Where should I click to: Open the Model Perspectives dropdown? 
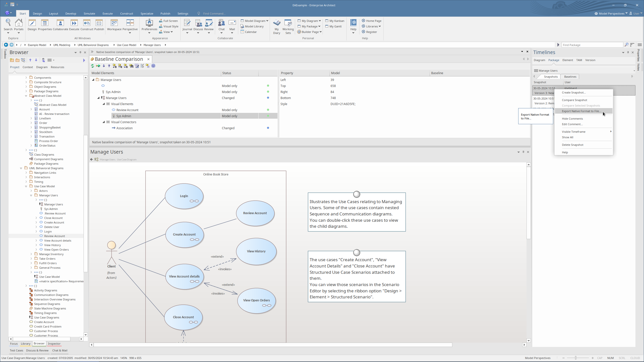(x=611, y=14)
